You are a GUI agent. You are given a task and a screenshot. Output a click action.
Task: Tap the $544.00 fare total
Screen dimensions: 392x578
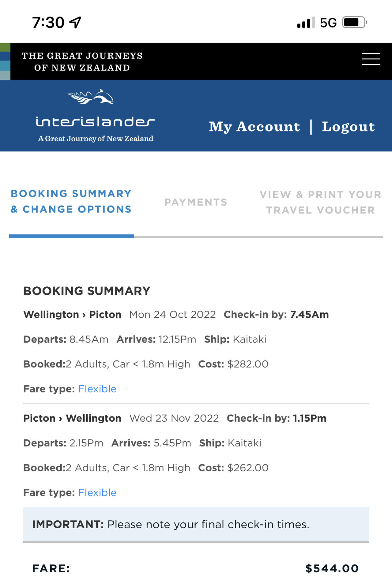[332, 568]
